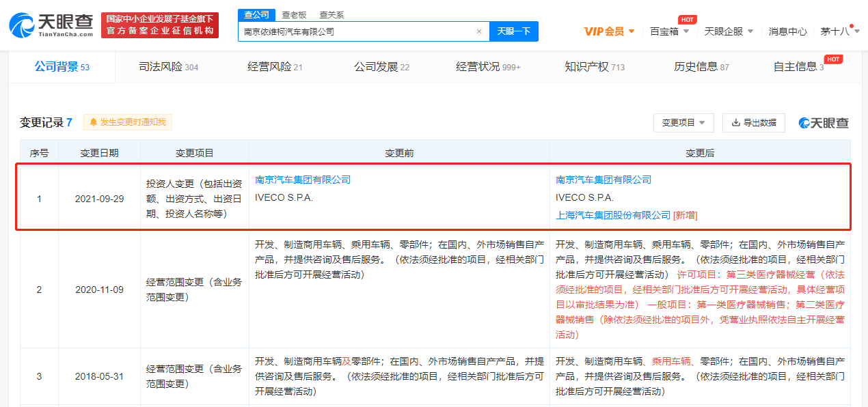Image resolution: width=868 pixels, height=407 pixels.
Task: Expand the 天眼企服 dropdown
Action: click(x=729, y=31)
